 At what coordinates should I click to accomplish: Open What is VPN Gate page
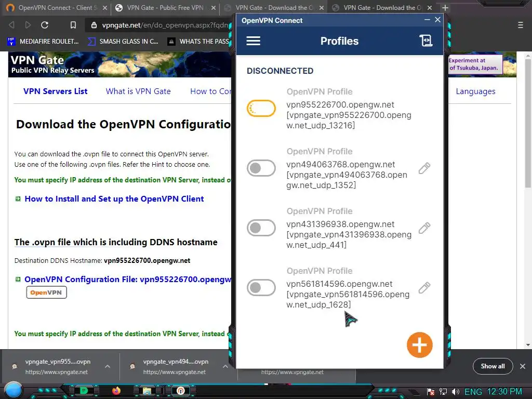tap(138, 91)
